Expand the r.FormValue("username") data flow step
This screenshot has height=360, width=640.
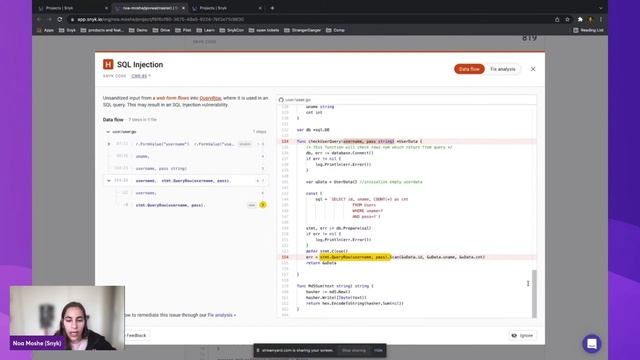coord(109,144)
